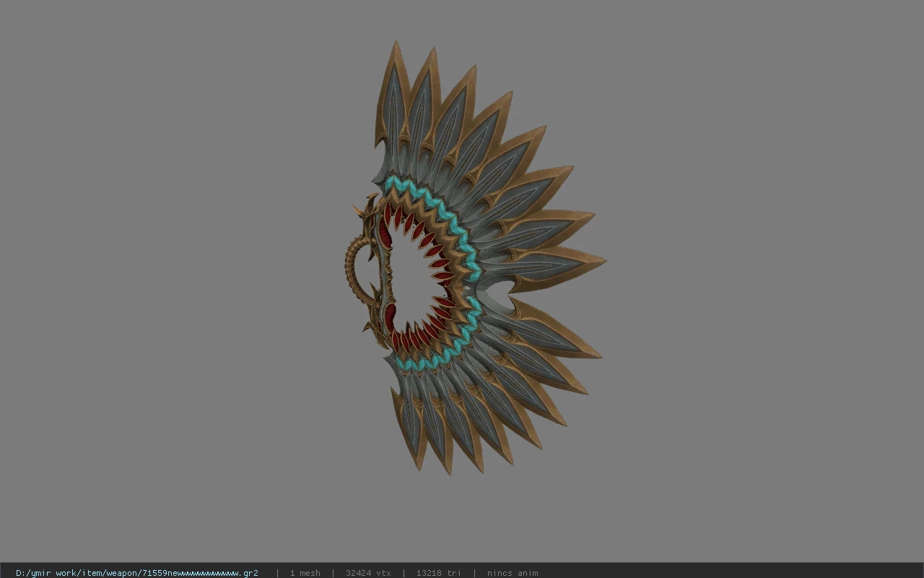
Task: Click the 'nincs anim' animation label
Action: coord(512,573)
